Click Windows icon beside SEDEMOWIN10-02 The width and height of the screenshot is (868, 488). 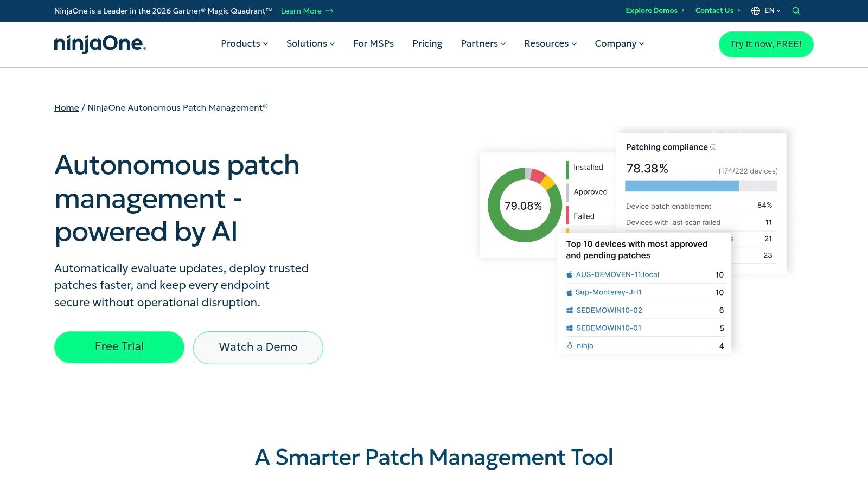coord(570,310)
